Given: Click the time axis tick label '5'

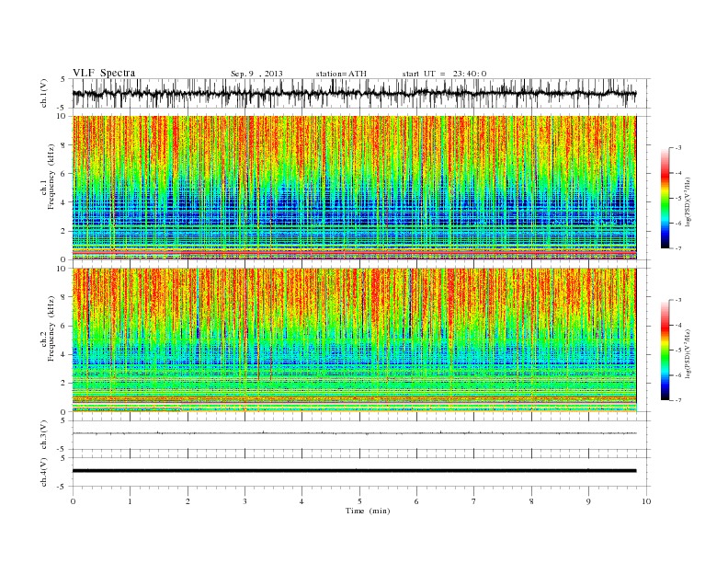Looking at the screenshot, I should 359,501.
